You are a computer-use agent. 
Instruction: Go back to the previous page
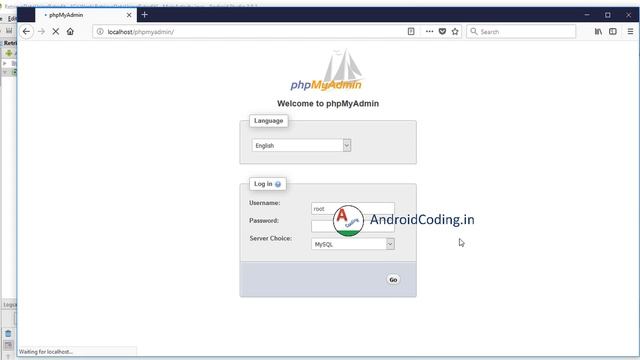click(x=27, y=31)
